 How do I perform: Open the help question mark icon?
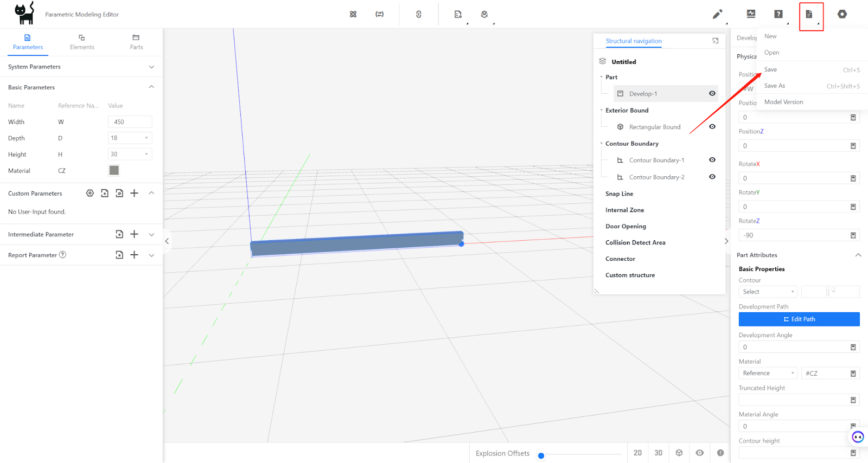[x=778, y=14]
